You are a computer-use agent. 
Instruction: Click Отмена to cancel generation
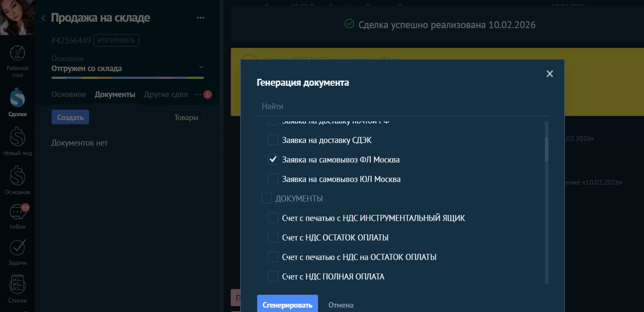(x=341, y=305)
